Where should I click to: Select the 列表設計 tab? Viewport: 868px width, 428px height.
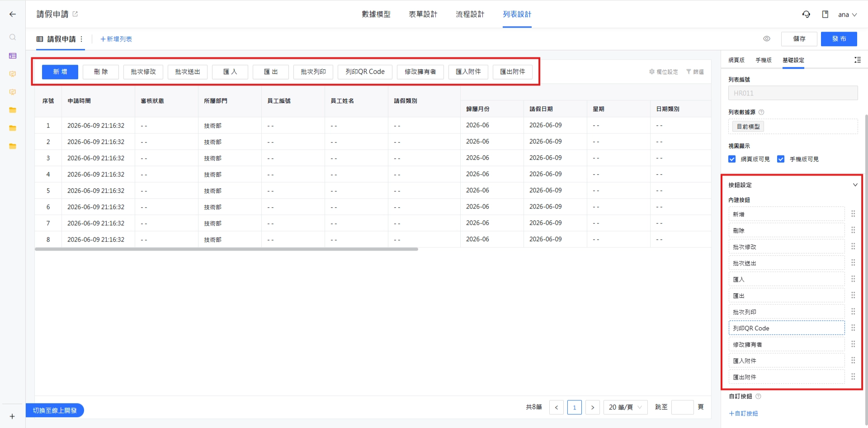click(x=517, y=14)
